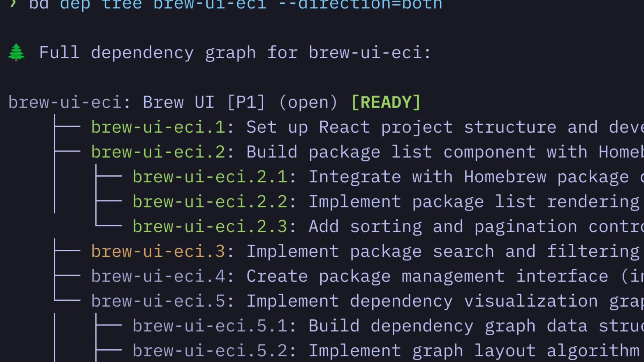Click the 'Full dependency graph for brew-ui-eci:' heading
The image size is (644, 362).
(x=235, y=53)
